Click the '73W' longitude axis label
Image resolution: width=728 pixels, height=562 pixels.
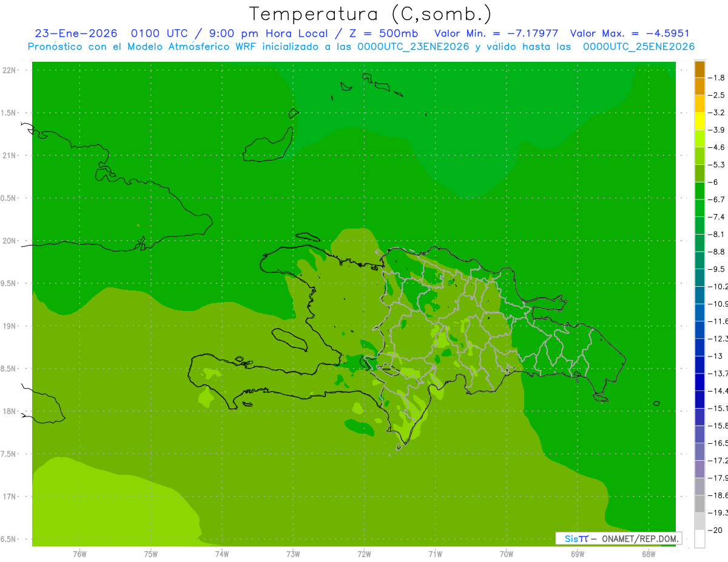pyautogui.click(x=293, y=554)
